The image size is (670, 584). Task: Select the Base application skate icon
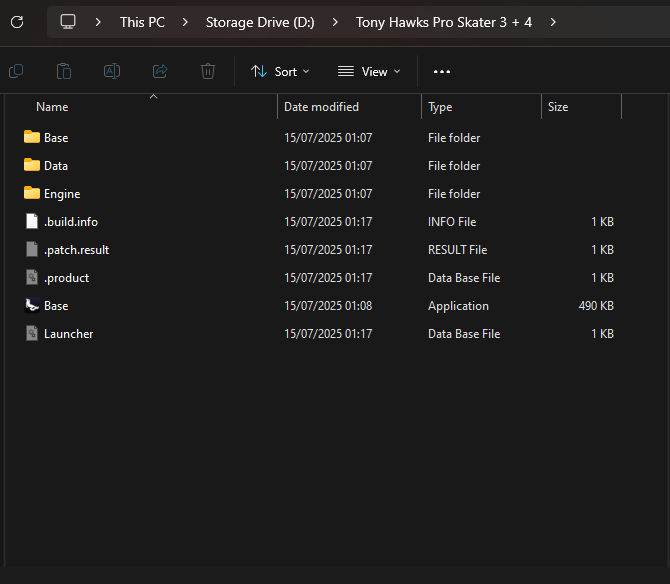pyautogui.click(x=32, y=306)
